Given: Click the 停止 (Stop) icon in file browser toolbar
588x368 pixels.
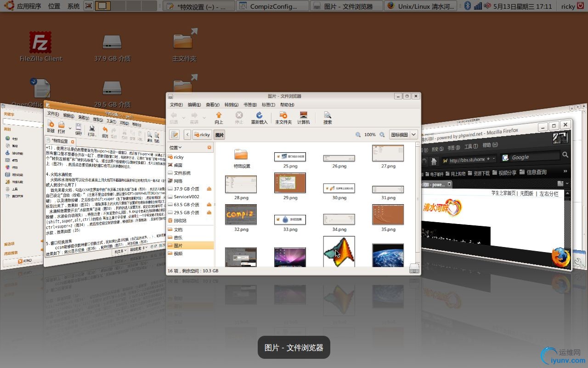Looking at the screenshot, I should pos(239,118).
